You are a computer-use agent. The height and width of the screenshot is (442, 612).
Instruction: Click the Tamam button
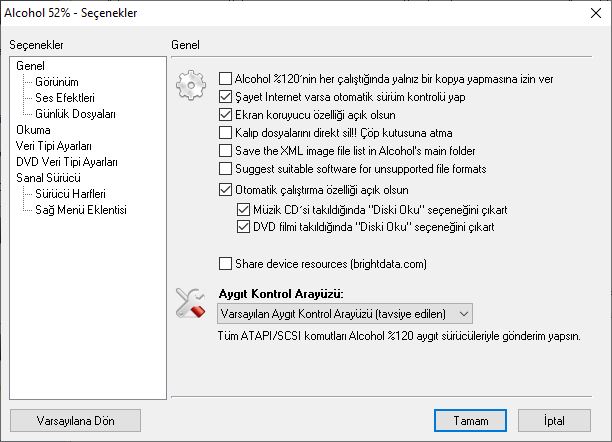470,421
